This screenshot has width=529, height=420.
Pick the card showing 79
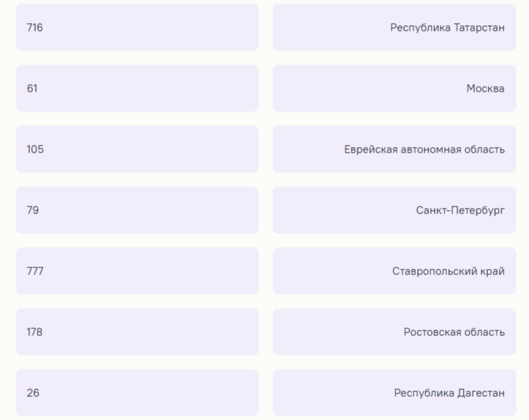(x=137, y=210)
